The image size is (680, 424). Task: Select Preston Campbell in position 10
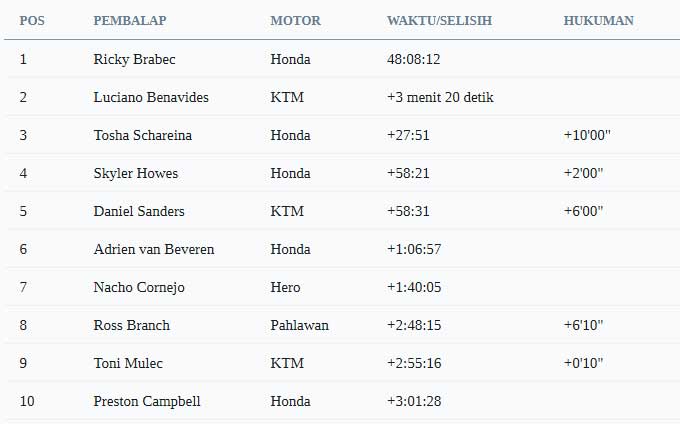(x=146, y=401)
